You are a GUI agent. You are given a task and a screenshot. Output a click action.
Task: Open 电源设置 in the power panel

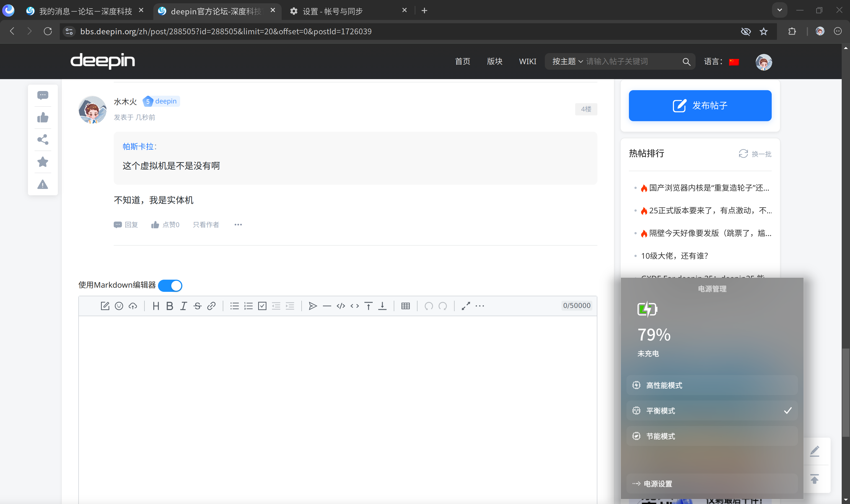(x=712, y=484)
